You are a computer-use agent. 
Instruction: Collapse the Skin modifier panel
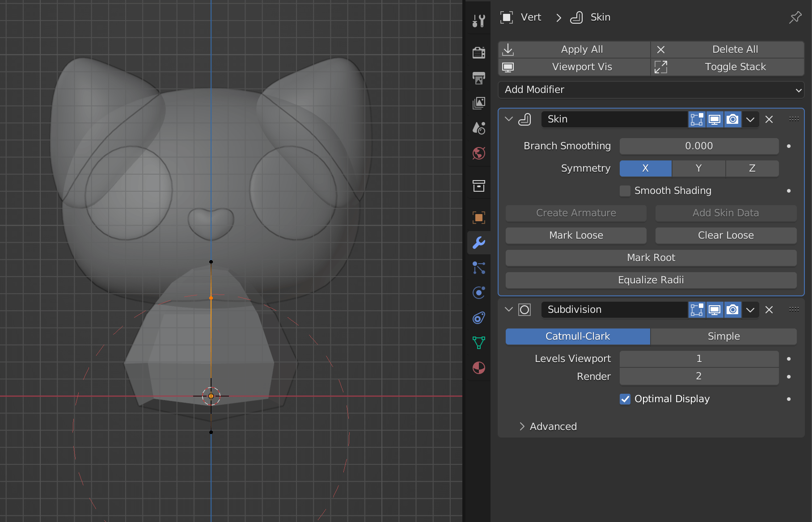tap(508, 119)
